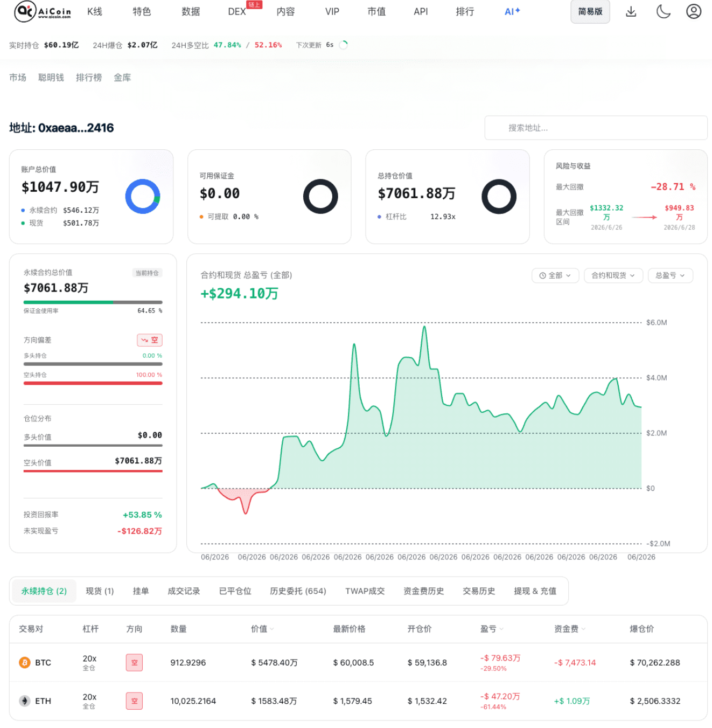Image resolution: width=712 pixels, height=728 pixels.
Task: Open the VIP menu
Action: coord(332,11)
